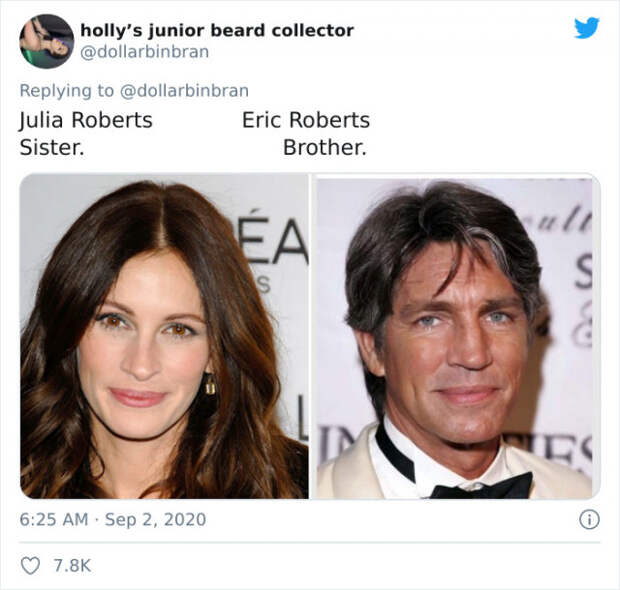Click the Julia Roberts text in tweet
This screenshot has height=590, width=620.
point(86,120)
